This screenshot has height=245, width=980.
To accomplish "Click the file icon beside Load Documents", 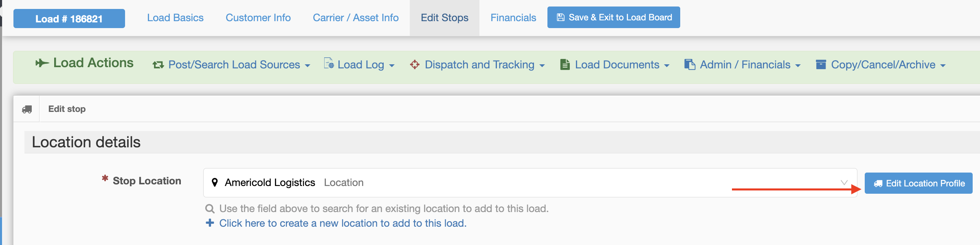I will pos(565,64).
